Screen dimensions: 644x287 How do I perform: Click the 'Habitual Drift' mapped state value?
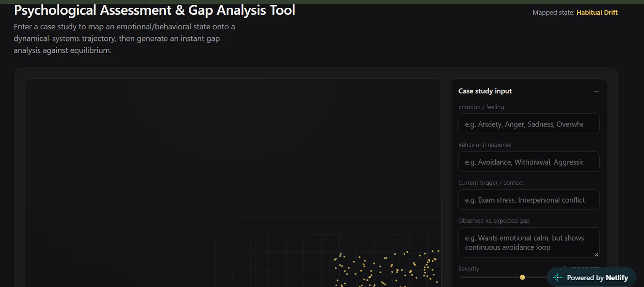(597, 12)
